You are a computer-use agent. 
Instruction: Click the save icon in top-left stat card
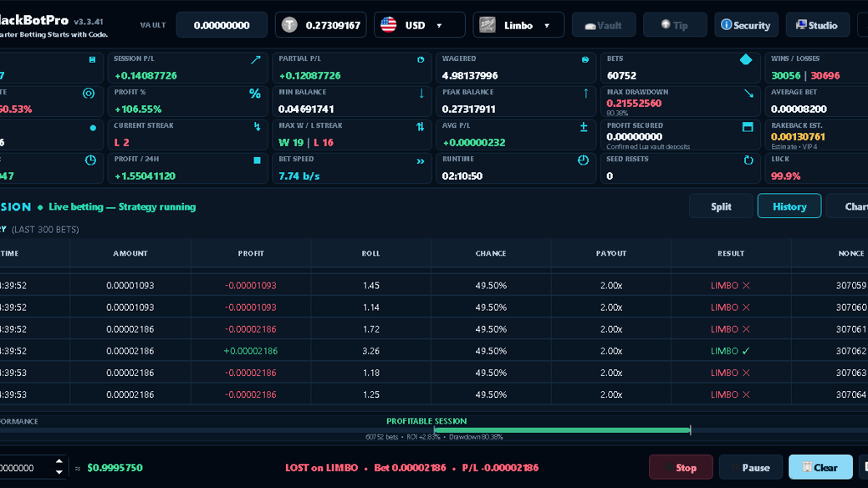pos(93,60)
